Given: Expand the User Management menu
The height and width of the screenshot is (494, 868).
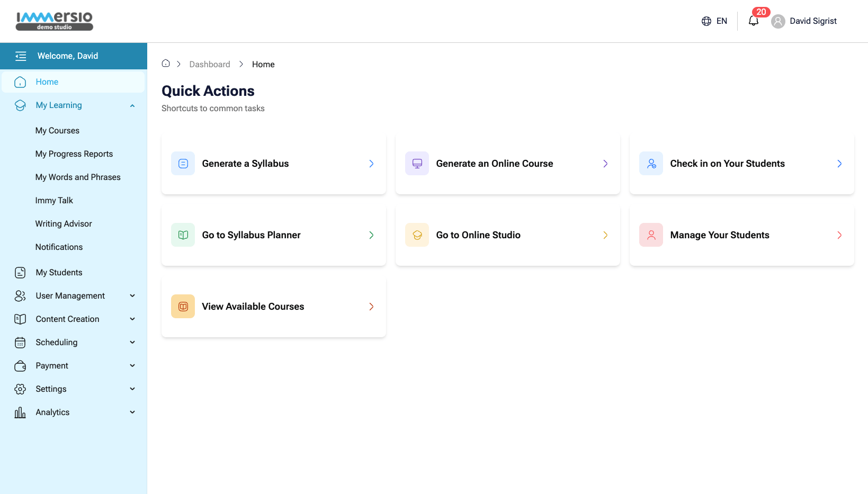Looking at the screenshot, I should 132,296.
